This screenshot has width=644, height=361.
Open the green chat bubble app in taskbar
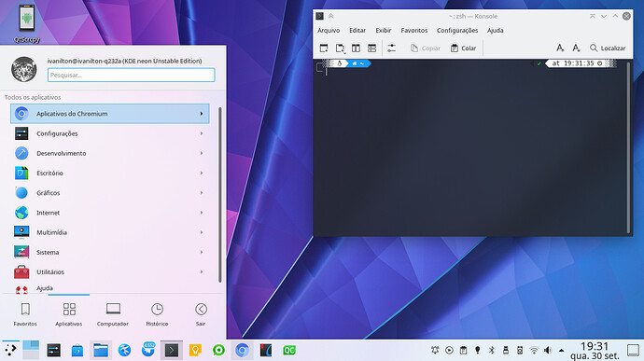coord(218,350)
